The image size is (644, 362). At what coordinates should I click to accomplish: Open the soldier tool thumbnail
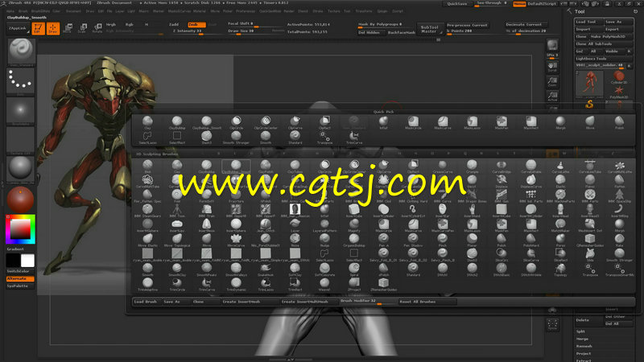(590, 82)
